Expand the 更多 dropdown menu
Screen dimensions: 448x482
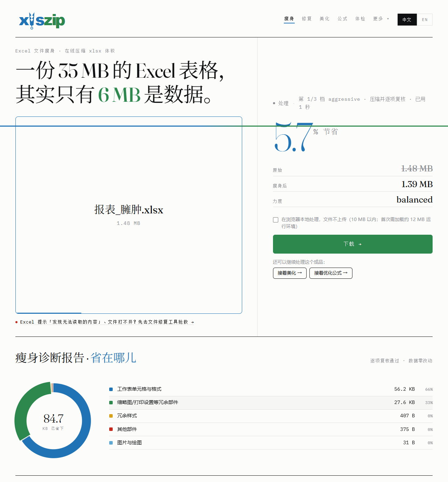(381, 19)
